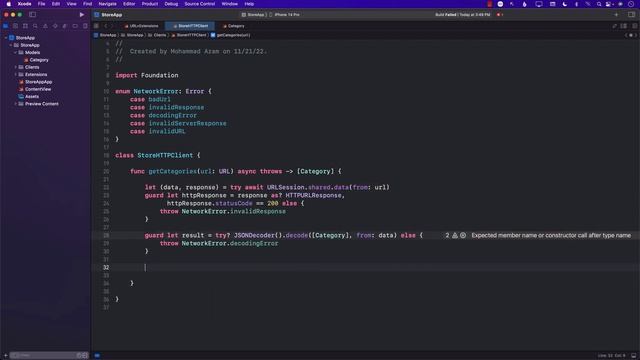Click the Build Failed status text
The width and height of the screenshot is (640, 360).
462,15
